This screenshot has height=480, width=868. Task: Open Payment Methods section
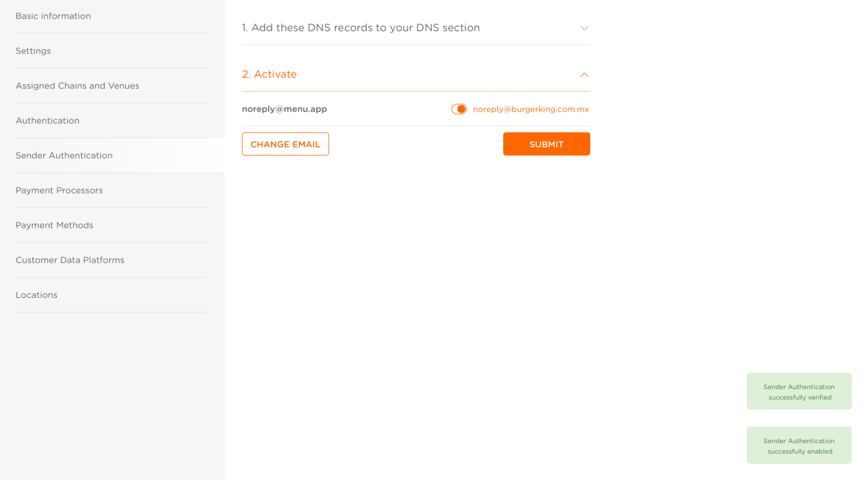tap(55, 225)
